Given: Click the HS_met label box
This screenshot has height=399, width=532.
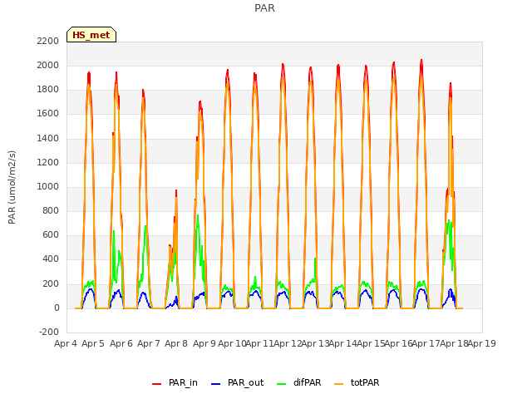Looking at the screenshot, I should [91, 35].
